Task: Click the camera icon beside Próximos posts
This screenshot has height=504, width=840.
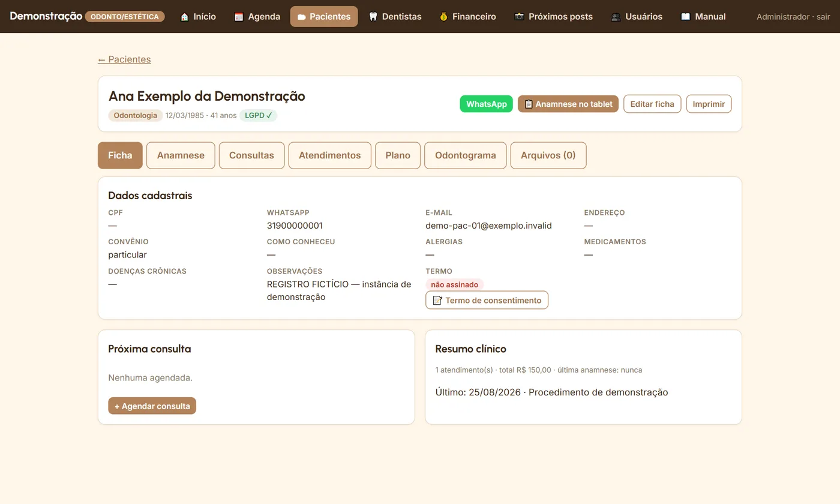Action: click(x=520, y=17)
